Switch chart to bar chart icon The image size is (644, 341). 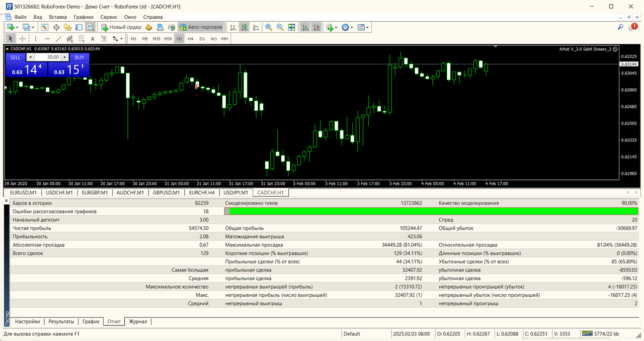tap(233, 27)
